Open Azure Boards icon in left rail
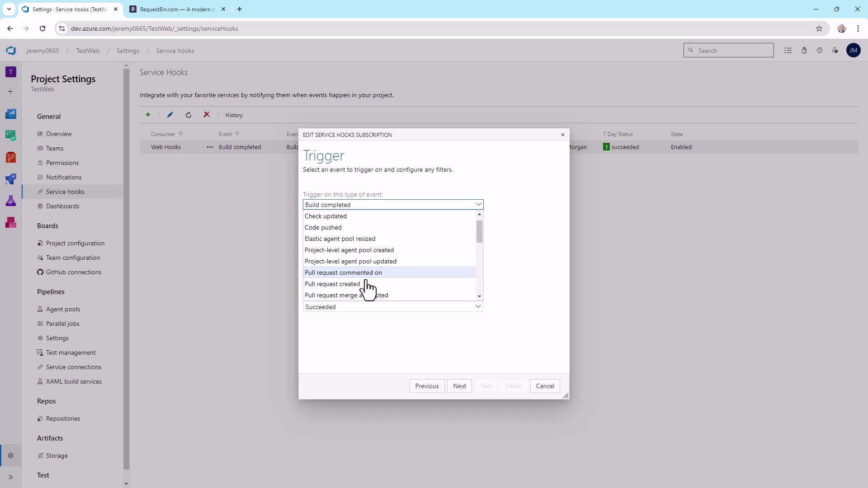Image resolution: width=868 pixels, height=488 pixels. (x=11, y=135)
